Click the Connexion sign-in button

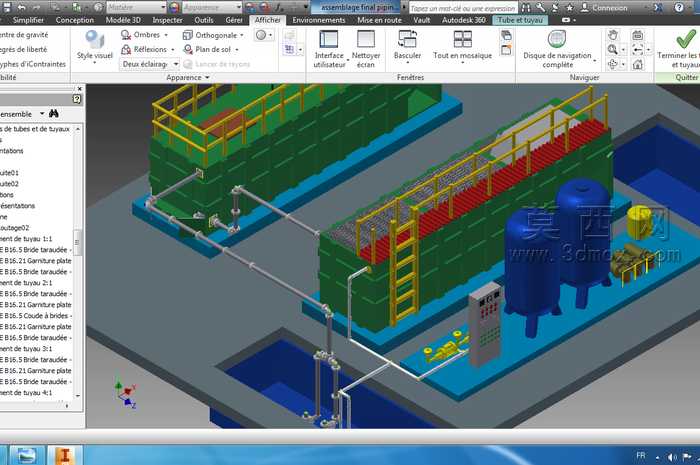click(x=604, y=8)
